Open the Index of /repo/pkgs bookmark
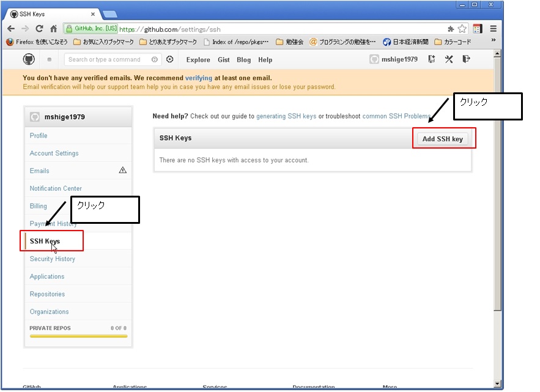 236,42
